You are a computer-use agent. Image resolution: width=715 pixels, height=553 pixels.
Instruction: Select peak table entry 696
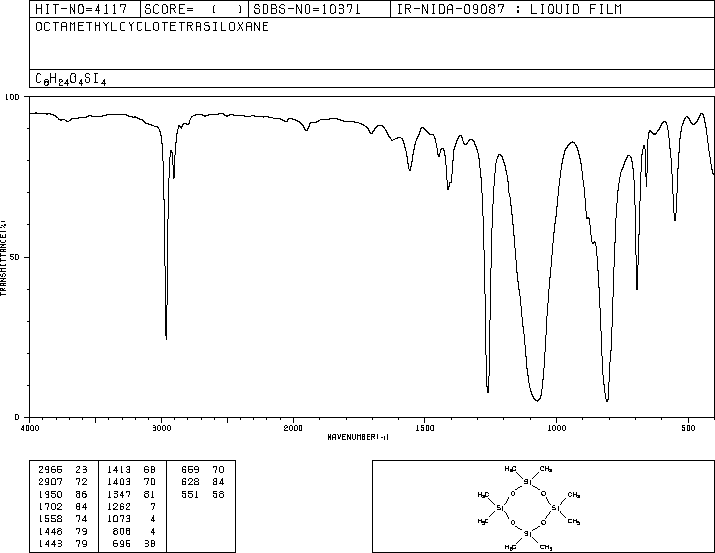pyautogui.click(x=121, y=544)
